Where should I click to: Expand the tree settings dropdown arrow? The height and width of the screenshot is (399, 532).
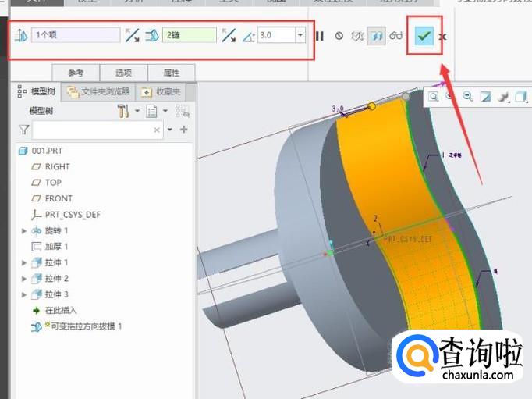coord(137,111)
